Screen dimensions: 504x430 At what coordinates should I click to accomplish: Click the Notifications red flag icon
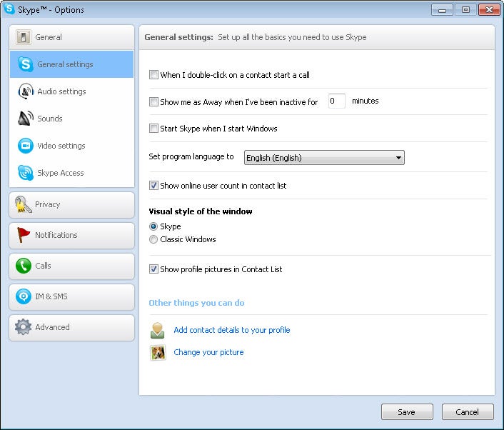[23, 235]
